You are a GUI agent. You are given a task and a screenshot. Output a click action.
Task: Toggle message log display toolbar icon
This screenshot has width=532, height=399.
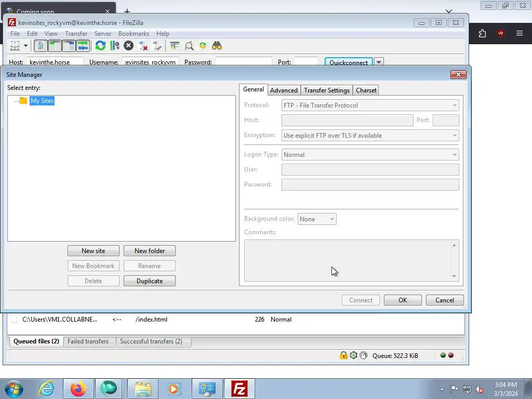pyautogui.click(x=41, y=46)
